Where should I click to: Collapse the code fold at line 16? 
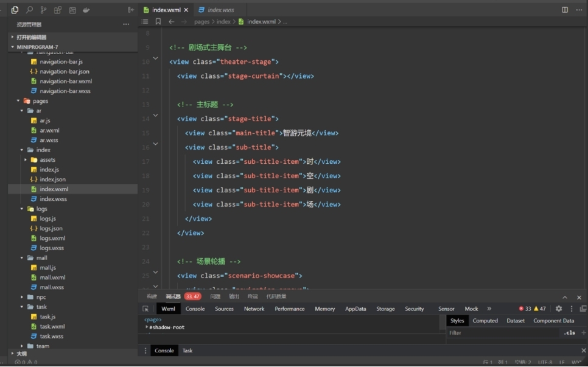tap(155, 144)
